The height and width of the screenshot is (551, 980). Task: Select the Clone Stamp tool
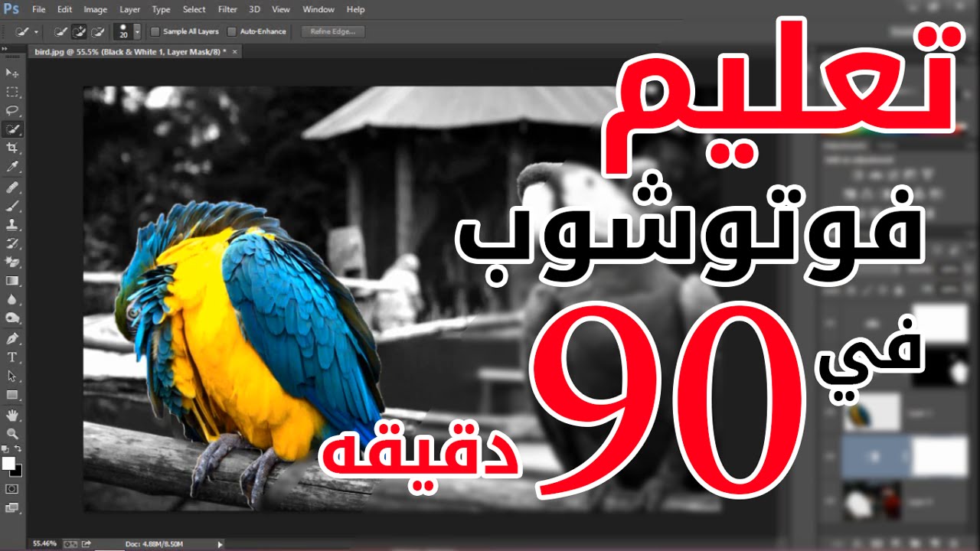click(x=12, y=225)
